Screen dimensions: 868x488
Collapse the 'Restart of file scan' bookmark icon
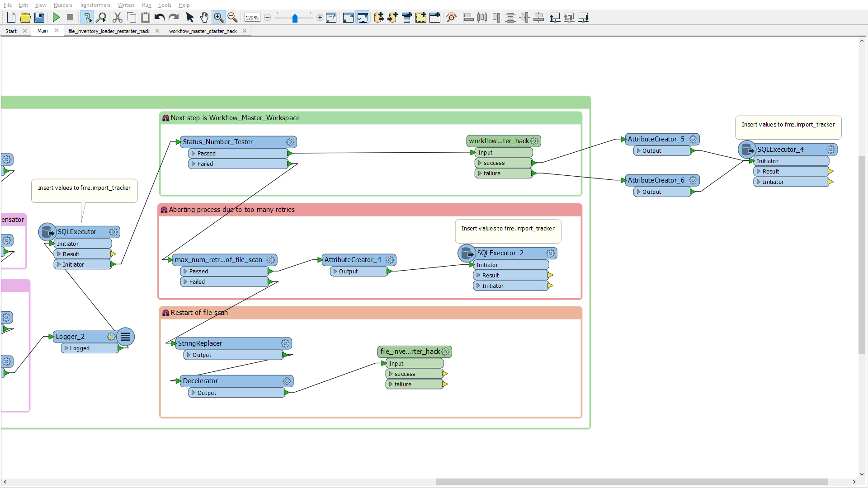[x=166, y=313]
